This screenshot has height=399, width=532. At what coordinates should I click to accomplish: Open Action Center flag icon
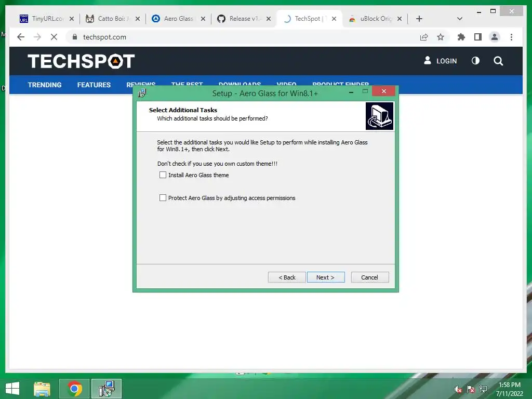[x=471, y=390]
